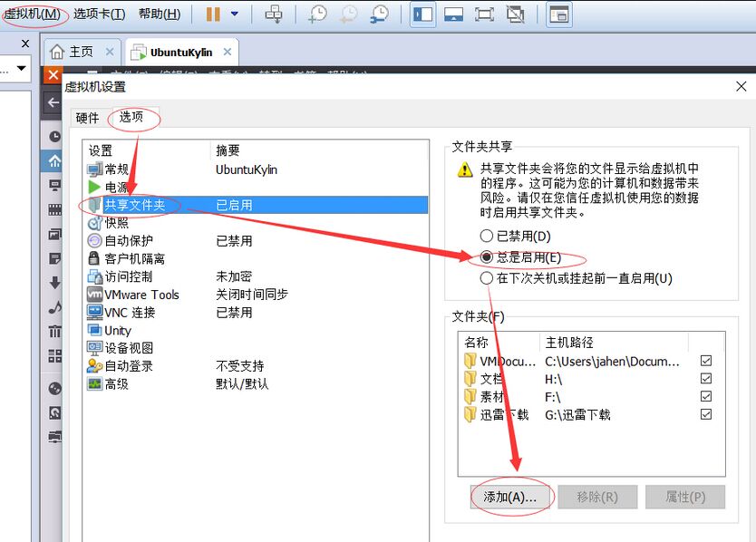Choose the 已禁用(D) radio option
This screenshot has height=542, width=756.
[x=516, y=236]
